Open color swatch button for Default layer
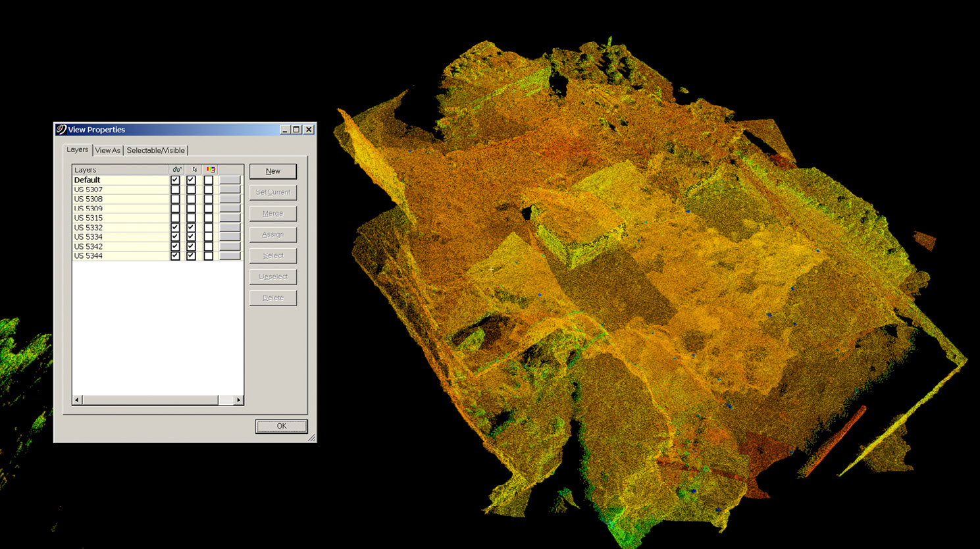The width and height of the screenshot is (980, 549). 230,180
